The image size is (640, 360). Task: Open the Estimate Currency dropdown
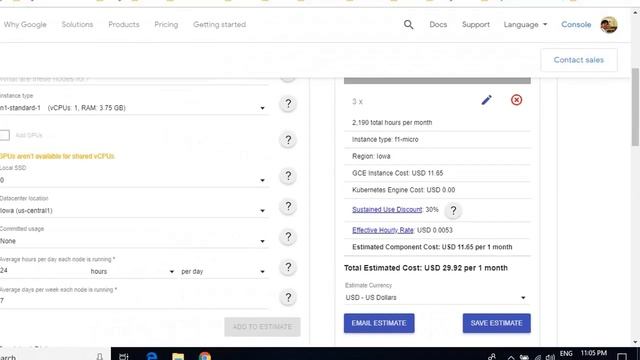pos(436,298)
